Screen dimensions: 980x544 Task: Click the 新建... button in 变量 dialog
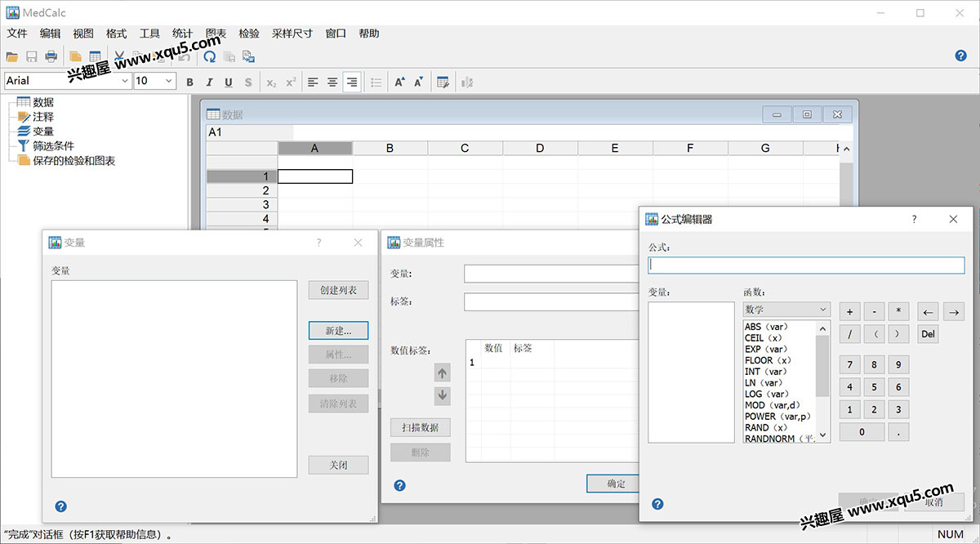[339, 331]
